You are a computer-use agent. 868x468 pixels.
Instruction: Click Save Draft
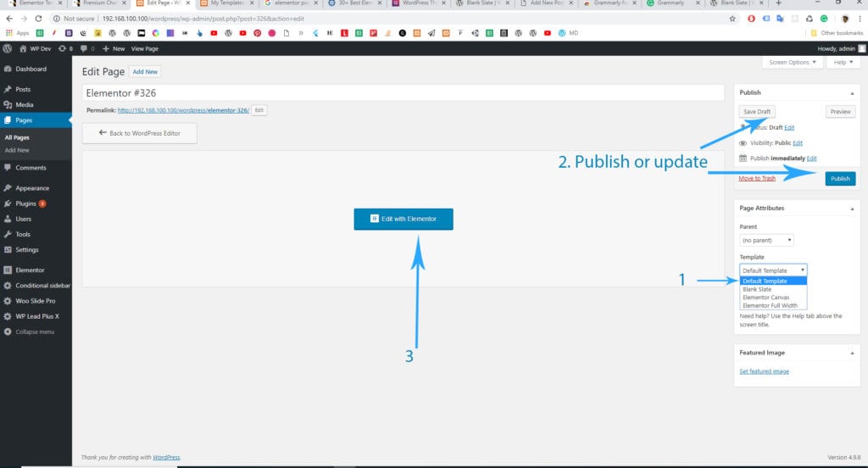pyautogui.click(x=757, y=112)
